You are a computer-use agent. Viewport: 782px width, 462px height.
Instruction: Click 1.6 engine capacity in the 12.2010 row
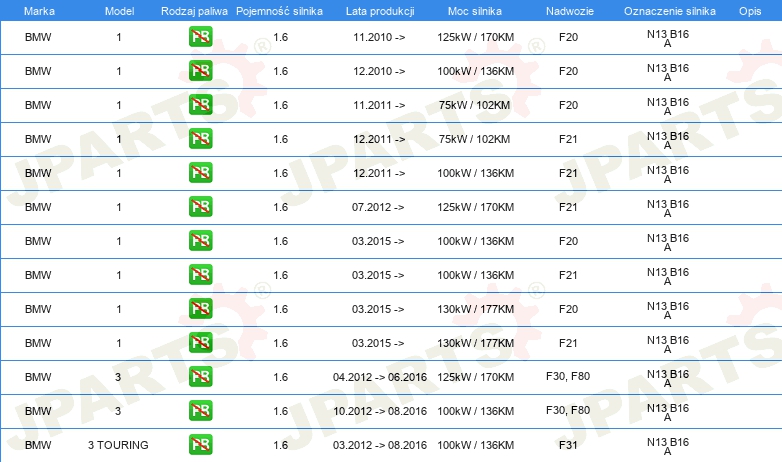tap(281, 71)
